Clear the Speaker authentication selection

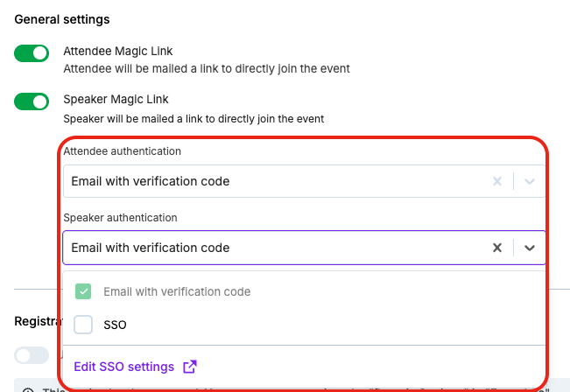[497, 248]
